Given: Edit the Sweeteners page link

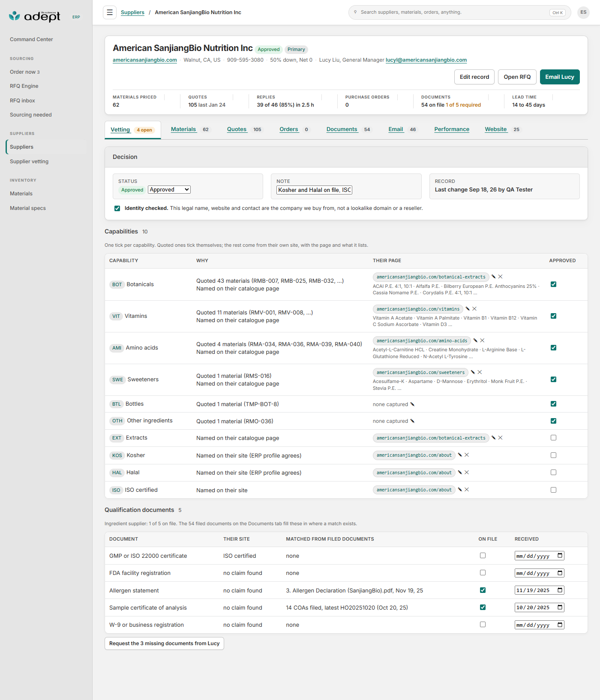Looking at the screenshot, I should pyautogui.click(x=473, y=372).
